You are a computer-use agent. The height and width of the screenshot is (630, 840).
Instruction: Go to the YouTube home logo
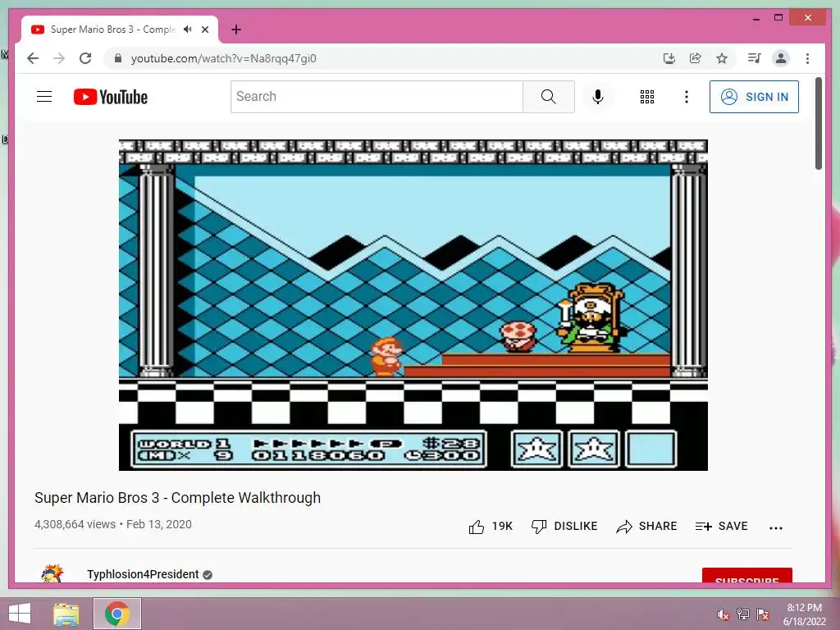coord(111,97)
